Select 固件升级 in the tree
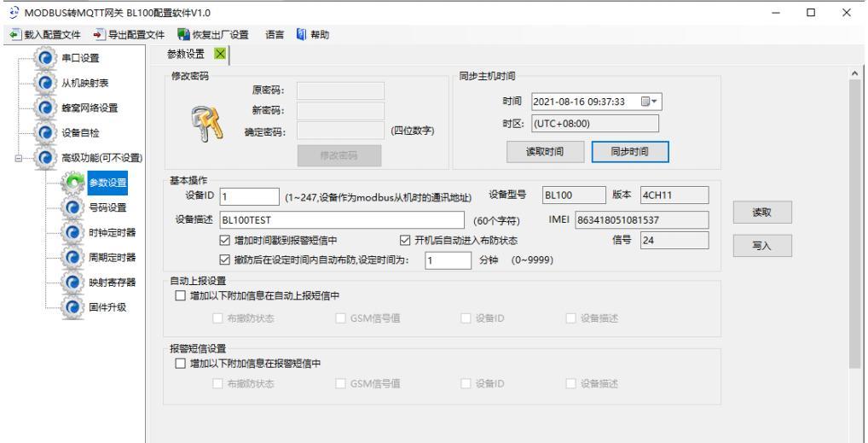 tap(108, 307)
